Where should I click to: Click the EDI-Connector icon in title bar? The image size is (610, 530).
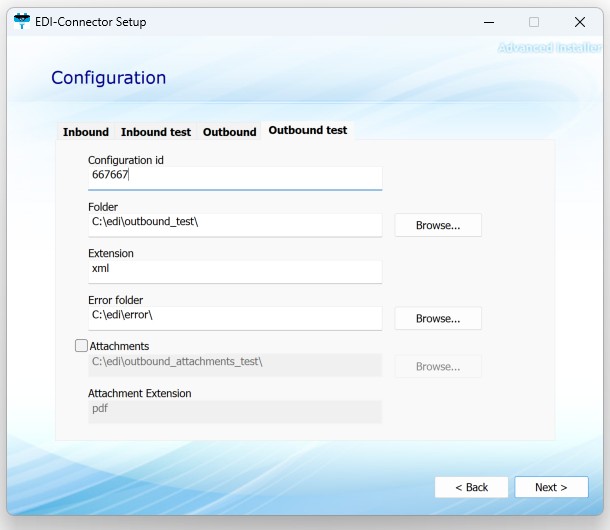tap(22, 21)
